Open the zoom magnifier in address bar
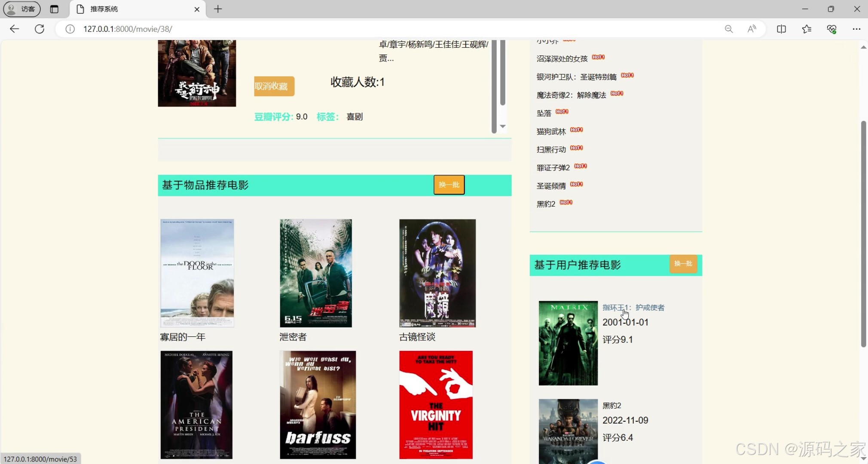The image size is (868, 464). 729,29
